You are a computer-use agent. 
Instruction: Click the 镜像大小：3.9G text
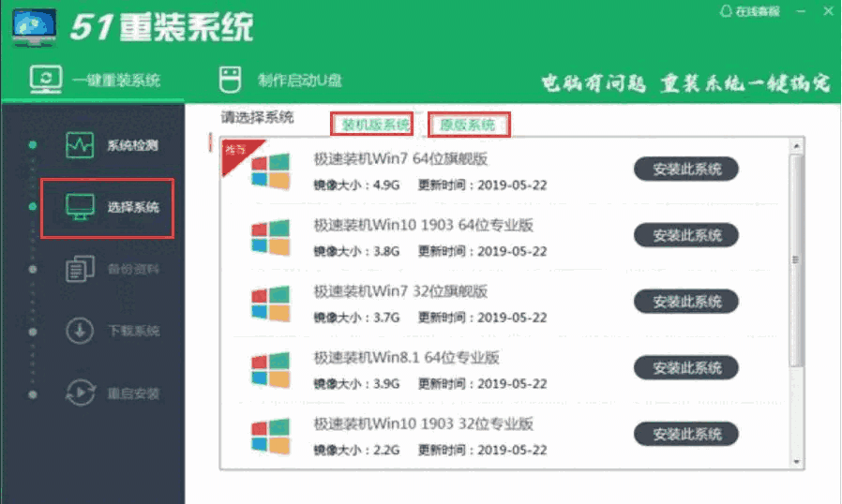pyautogui.click(x=356, y=384)
